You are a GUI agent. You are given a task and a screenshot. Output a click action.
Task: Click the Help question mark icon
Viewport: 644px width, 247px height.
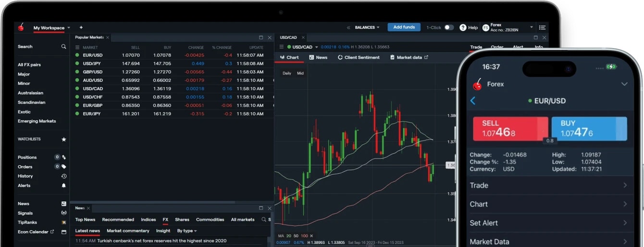(463, 27)
